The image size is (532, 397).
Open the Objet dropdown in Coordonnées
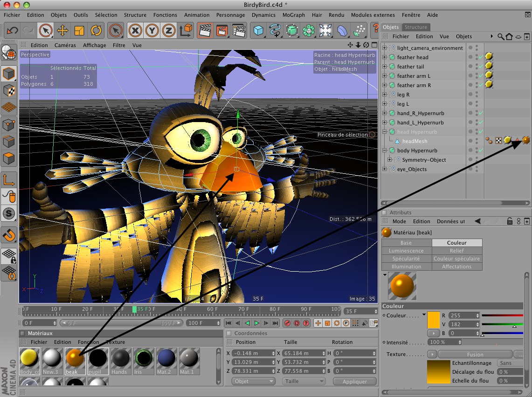253,381
